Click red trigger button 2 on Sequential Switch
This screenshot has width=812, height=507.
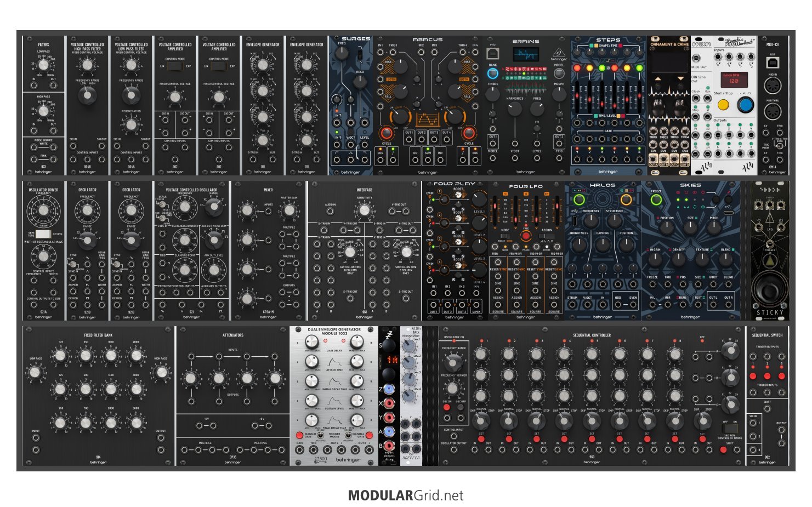(x=767, y=376)
